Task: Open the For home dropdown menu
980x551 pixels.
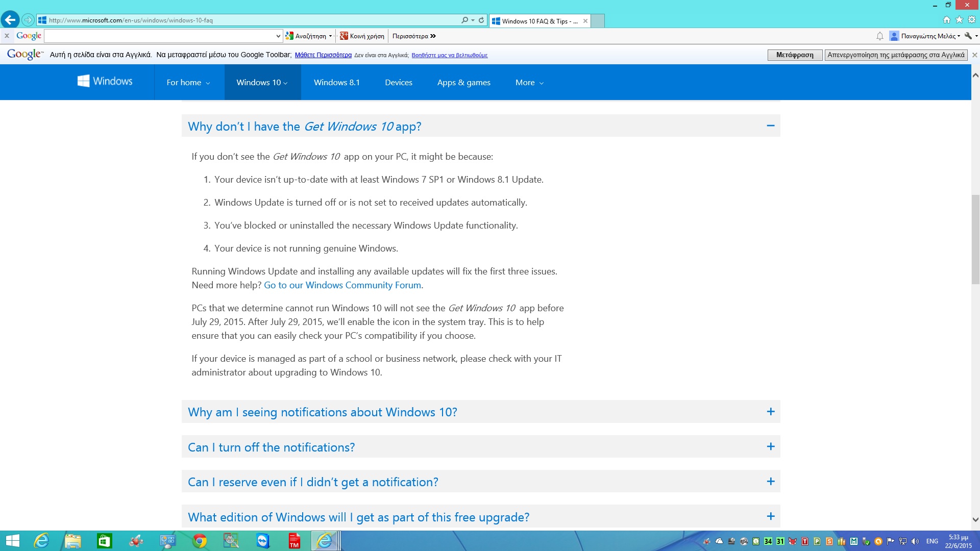Action: 188,83
